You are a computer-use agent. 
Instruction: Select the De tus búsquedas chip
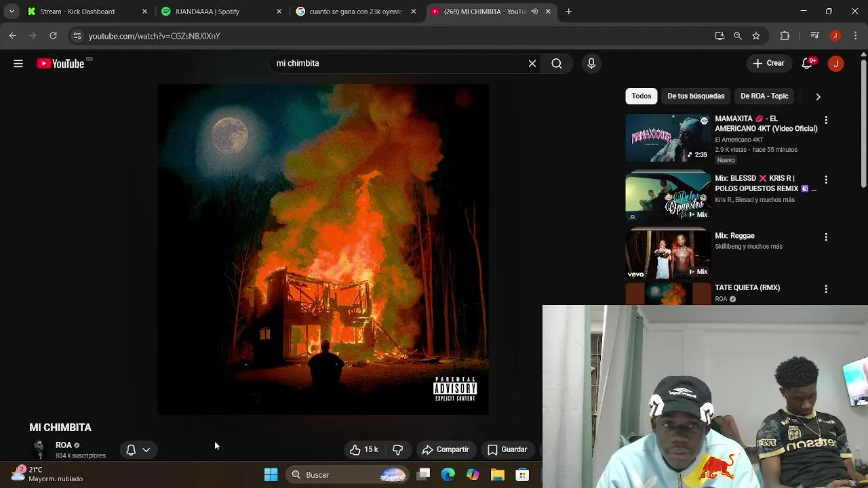[696, 96]
